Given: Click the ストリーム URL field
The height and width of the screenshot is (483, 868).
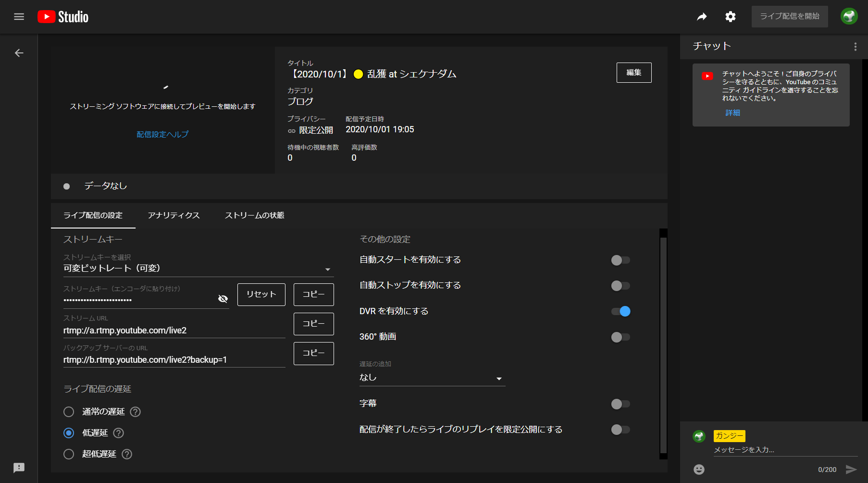Looking at the screenshot, I should pyautogui.click(x=174, y=330).
